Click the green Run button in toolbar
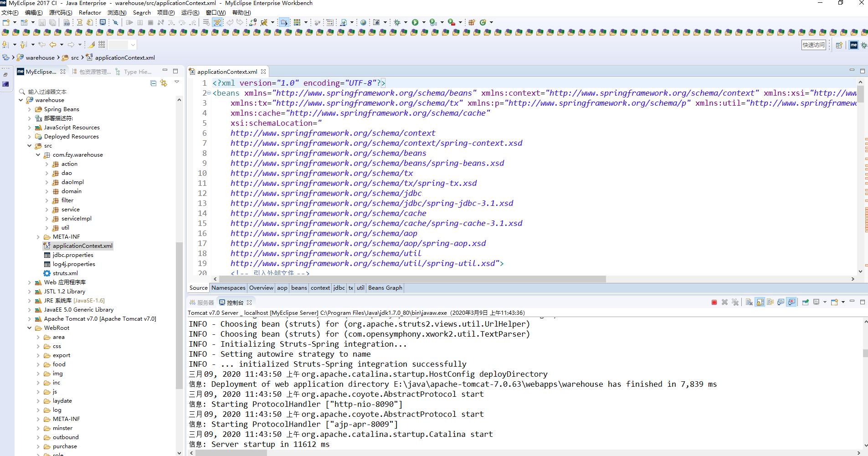 [415, 22]
